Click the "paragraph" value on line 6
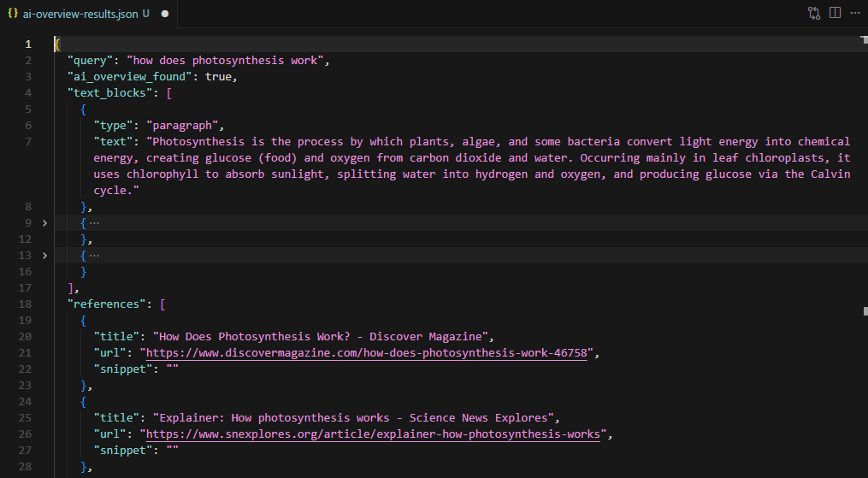Viewport: 868px width, 478px height. (182, 125)
